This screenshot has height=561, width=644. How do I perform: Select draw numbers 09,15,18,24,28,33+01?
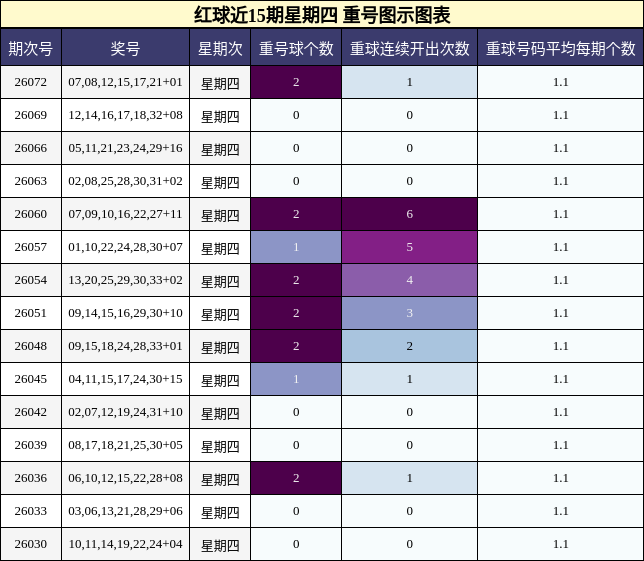click(125, 346)
